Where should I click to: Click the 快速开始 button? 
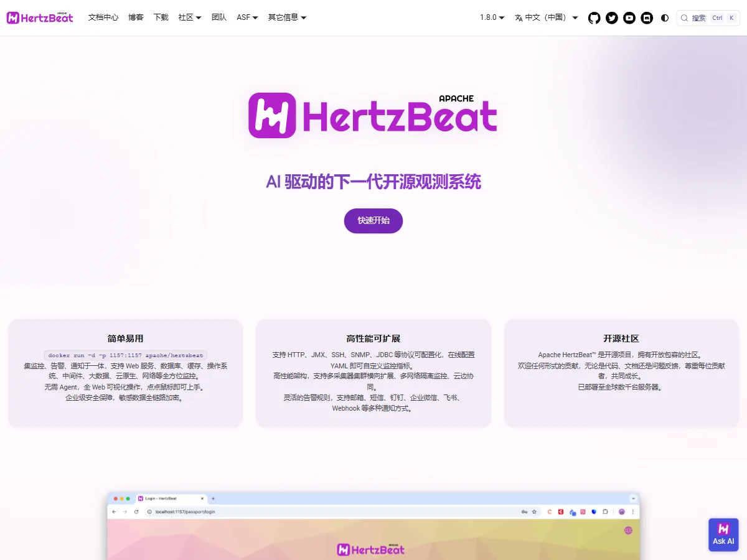374,221
